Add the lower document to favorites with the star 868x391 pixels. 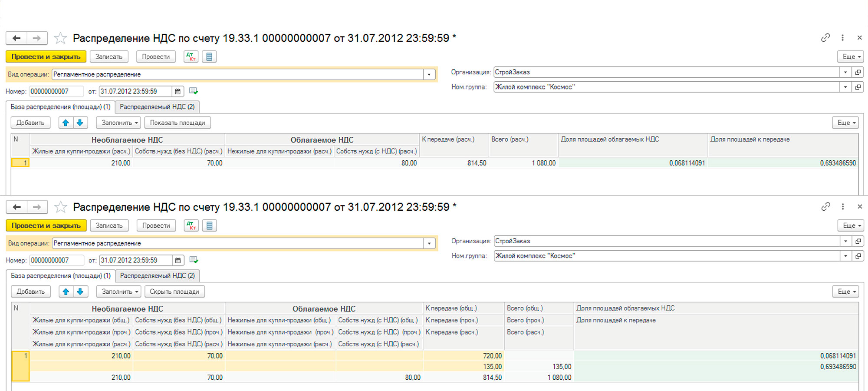tap(60, 207)
